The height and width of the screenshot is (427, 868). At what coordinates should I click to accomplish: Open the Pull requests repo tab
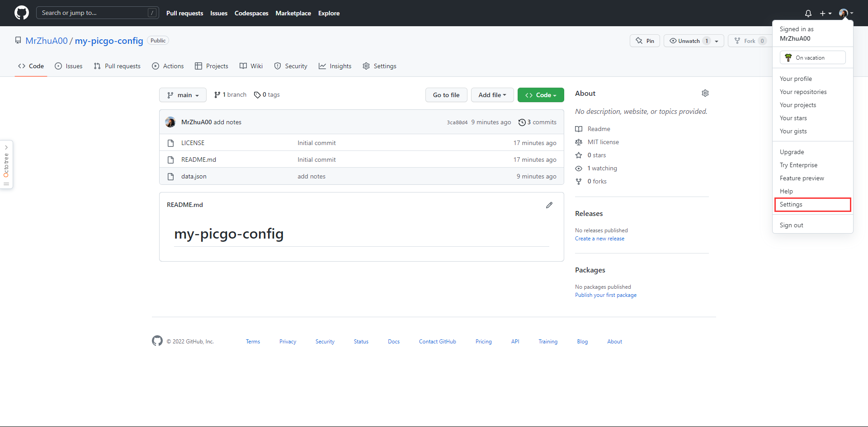pos(117,66)
